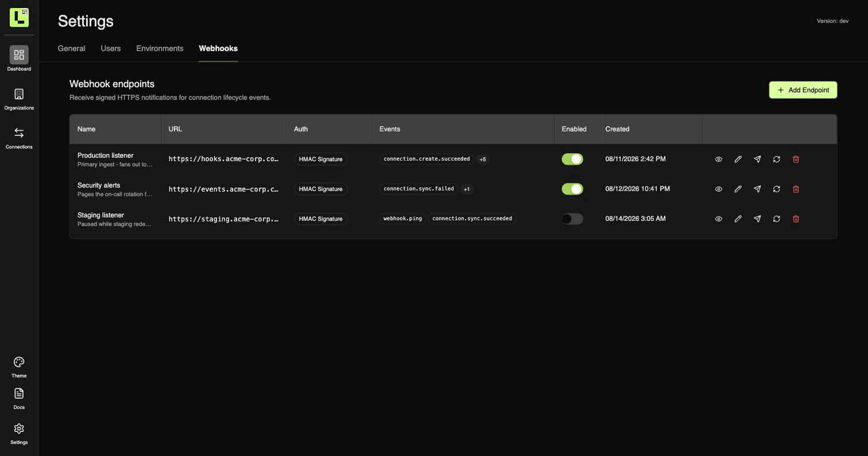Switch to the Users tab
The height and width of the screenshot is (456, 868).
click(111, 49)
